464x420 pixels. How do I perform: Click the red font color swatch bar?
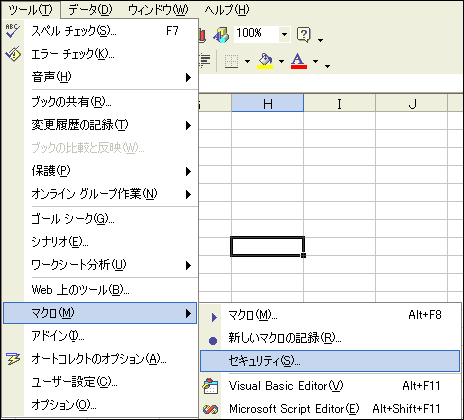tap(299, 67)
